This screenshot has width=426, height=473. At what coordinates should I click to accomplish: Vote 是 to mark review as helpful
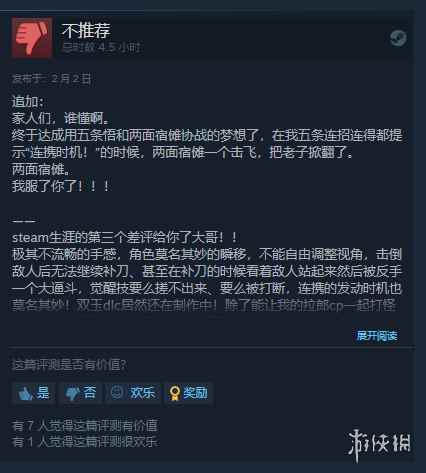(34, 393)
